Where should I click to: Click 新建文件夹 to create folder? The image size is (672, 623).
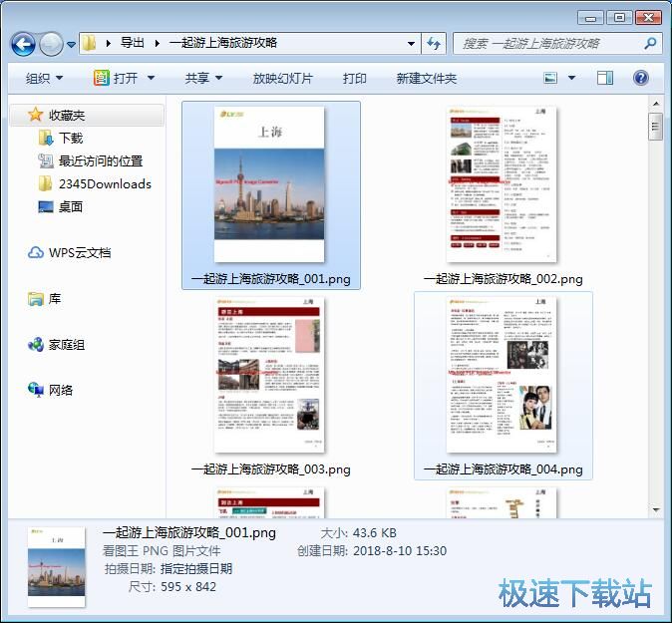426,79
